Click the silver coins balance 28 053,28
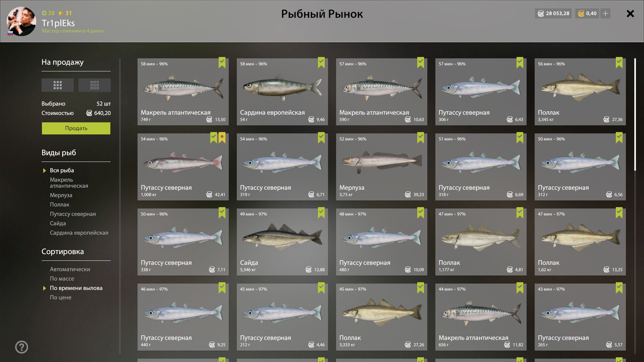The image size is (644, 362). (553, 13)
